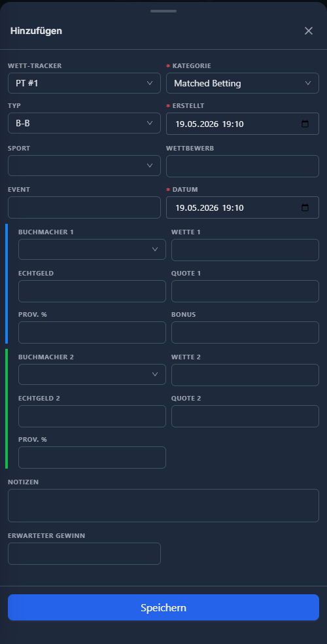Click into the Event text field
The image size is (327, 644).
coord(84,207)
